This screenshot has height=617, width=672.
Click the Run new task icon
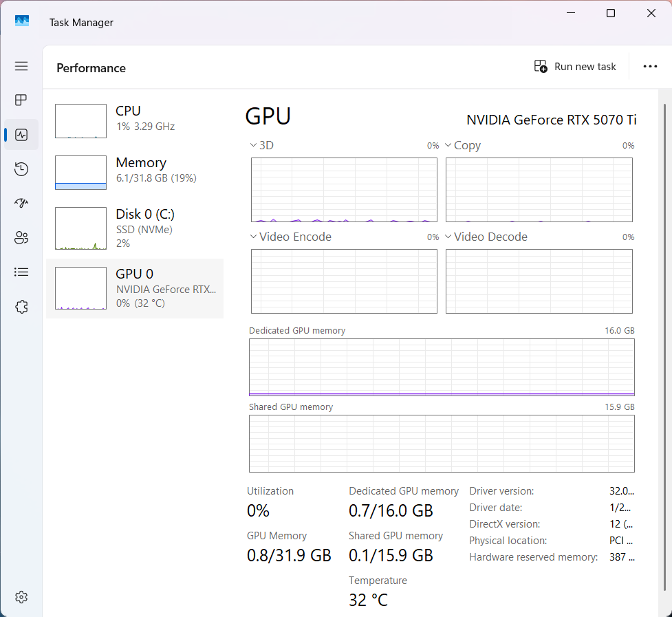click(x=541, y=67)
